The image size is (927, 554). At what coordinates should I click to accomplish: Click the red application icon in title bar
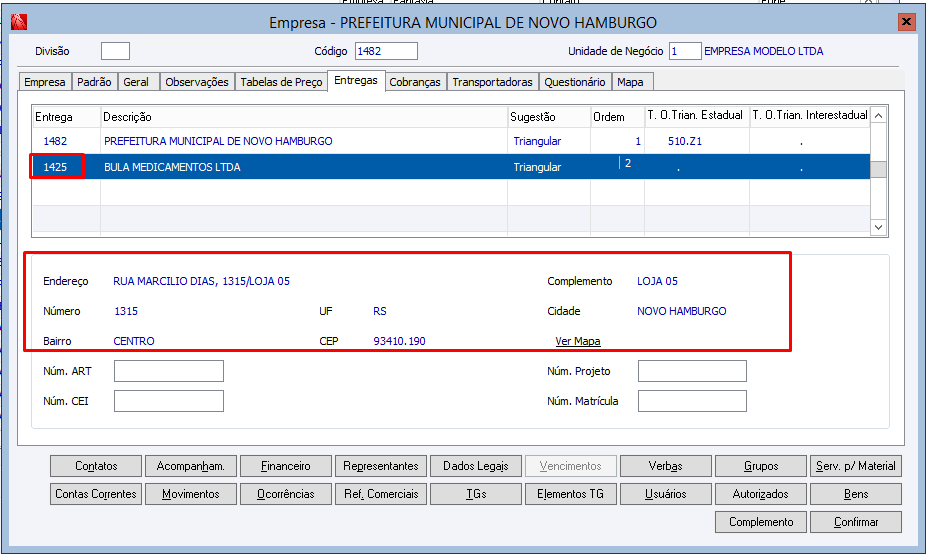[18, 22]
